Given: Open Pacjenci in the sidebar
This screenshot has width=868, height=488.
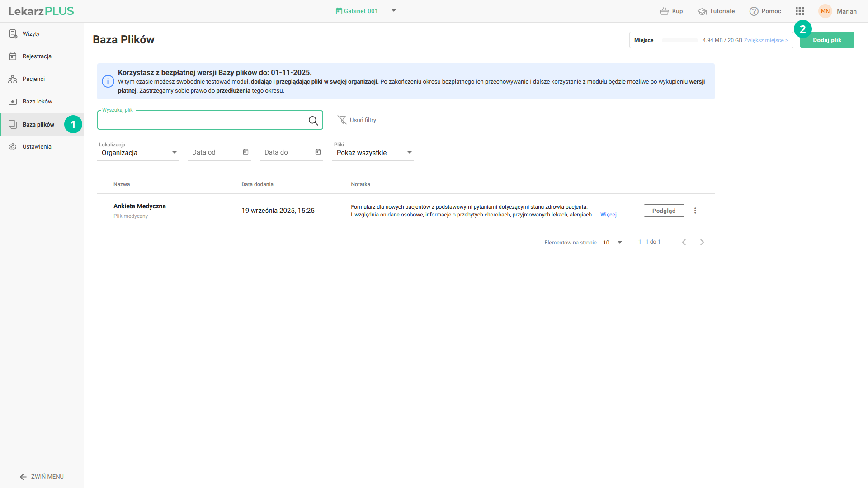Looking at the screenshot, I should pos(34,79).
